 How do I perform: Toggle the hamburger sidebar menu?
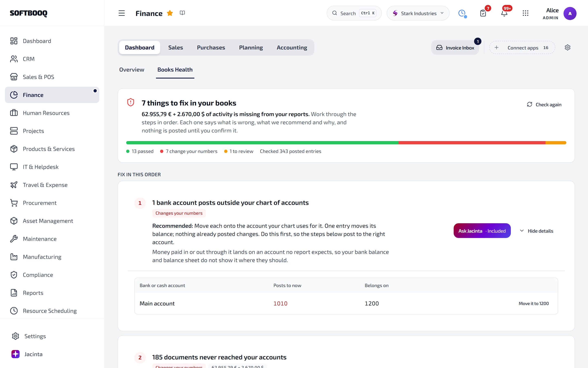pos(121,13)
